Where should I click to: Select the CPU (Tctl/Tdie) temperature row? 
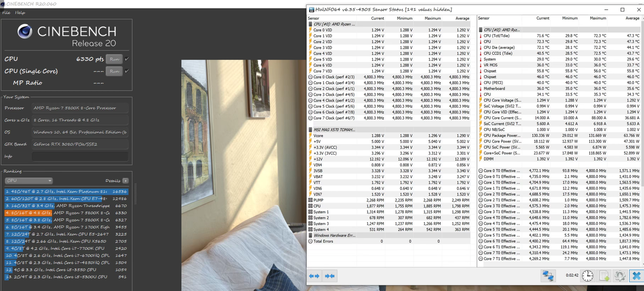[560, 36]
